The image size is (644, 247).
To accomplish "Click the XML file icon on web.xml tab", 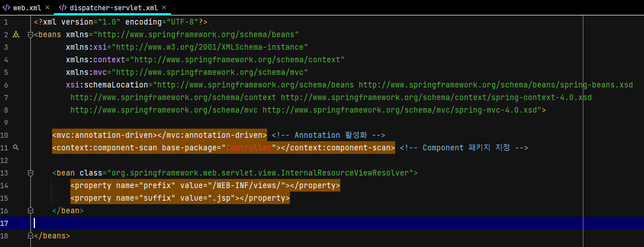I will click(6, 7).
